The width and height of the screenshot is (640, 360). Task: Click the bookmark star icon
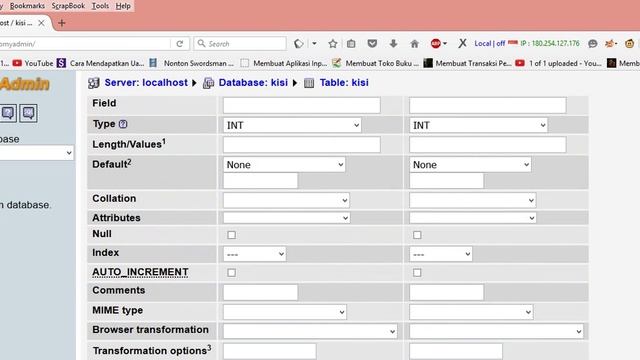(333, 44)
